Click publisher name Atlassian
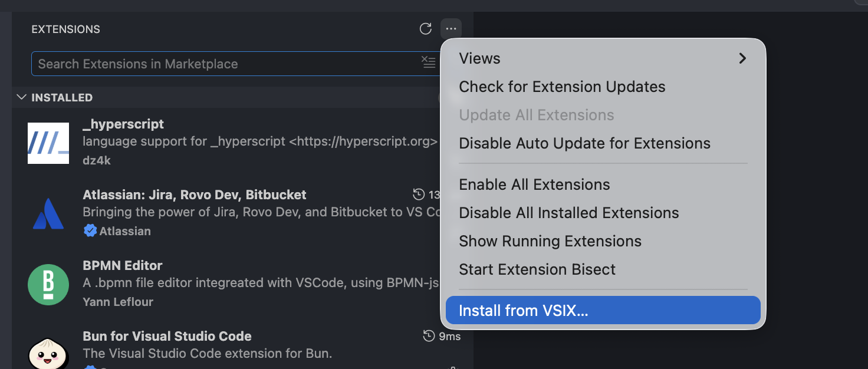Viewport: 868px width, 369px height. click(x=125, y=231)
